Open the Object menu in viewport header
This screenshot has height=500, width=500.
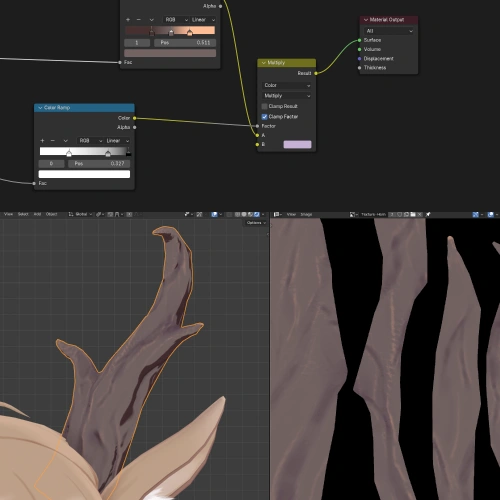[51, 214]
